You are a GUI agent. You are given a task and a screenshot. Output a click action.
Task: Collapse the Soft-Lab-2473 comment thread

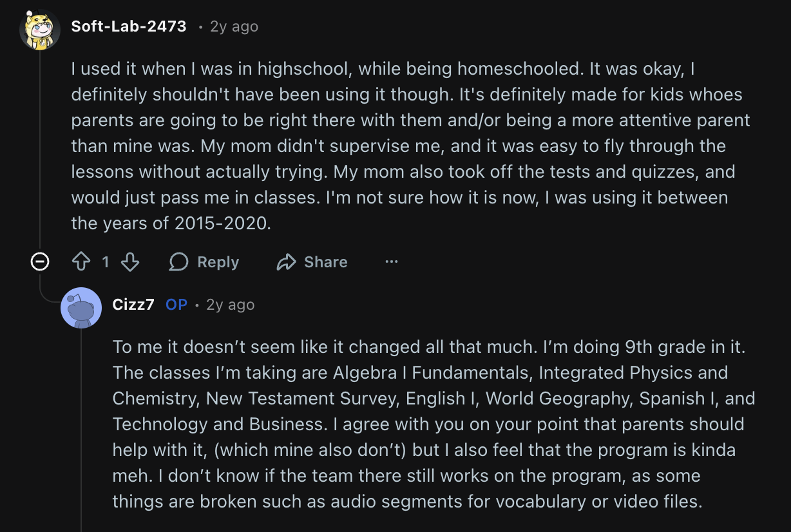click(x=40, y=262)
